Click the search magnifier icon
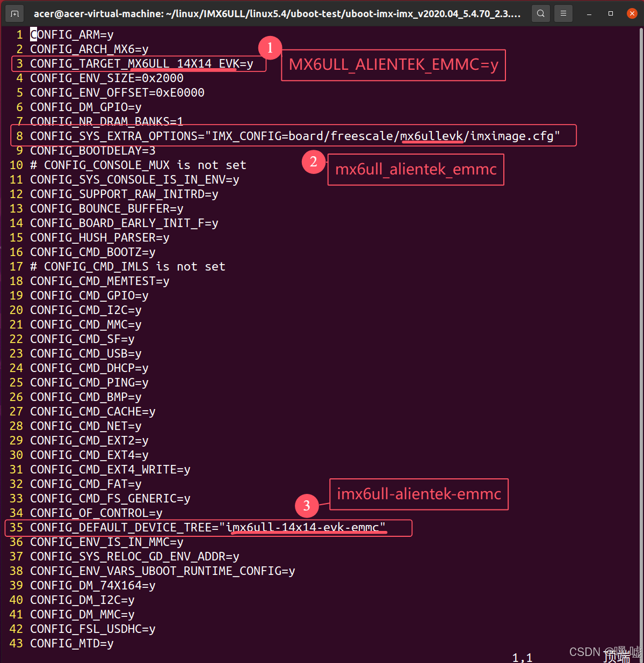Image resolution: width=644 pixels, height=663 pixels. 540,13
